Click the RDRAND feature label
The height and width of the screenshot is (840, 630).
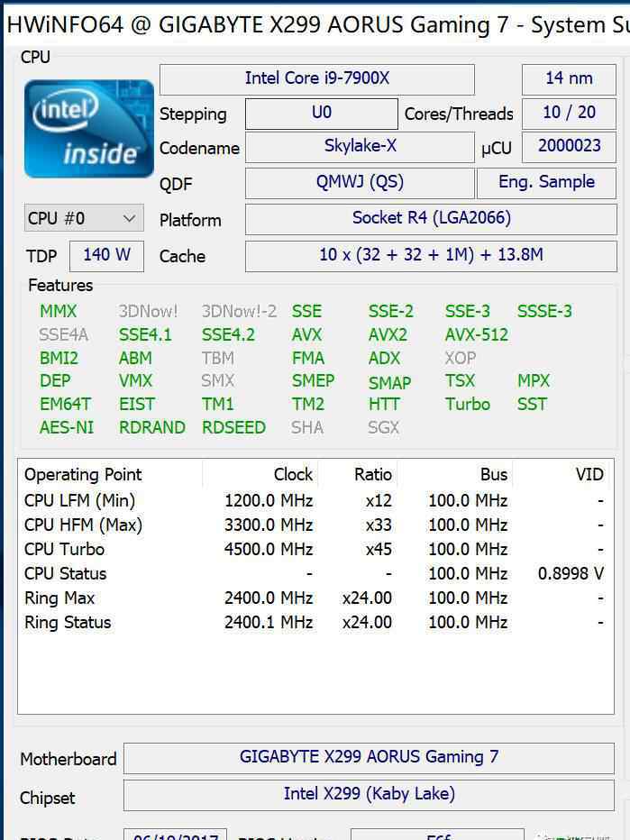point(152,427)
